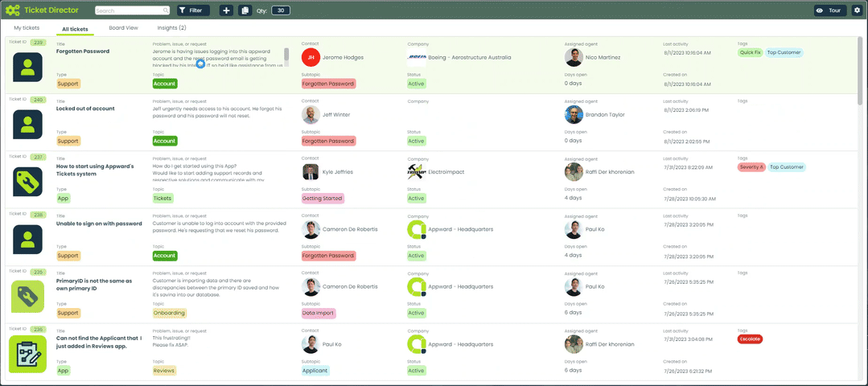Click the user icon for ticket 238
This screenshot has width=868, height=386.
(x=27, y=240)
